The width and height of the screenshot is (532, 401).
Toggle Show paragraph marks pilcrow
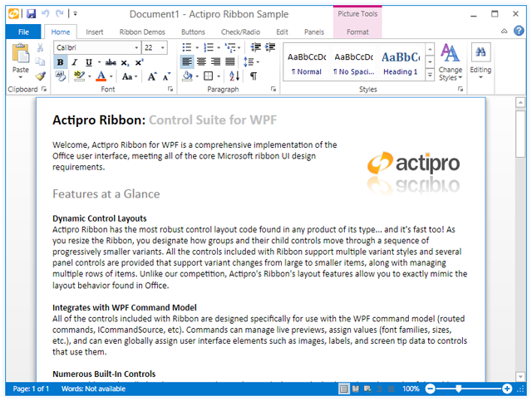(253, 76)
